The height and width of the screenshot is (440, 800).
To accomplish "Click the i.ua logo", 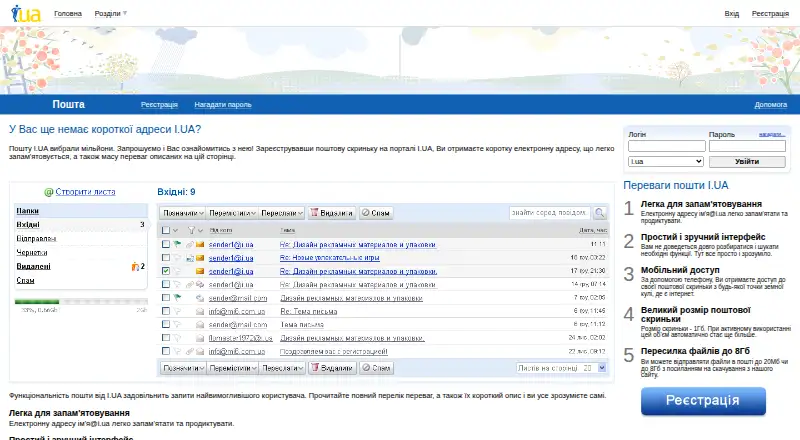I will click(x=26, y=14).
